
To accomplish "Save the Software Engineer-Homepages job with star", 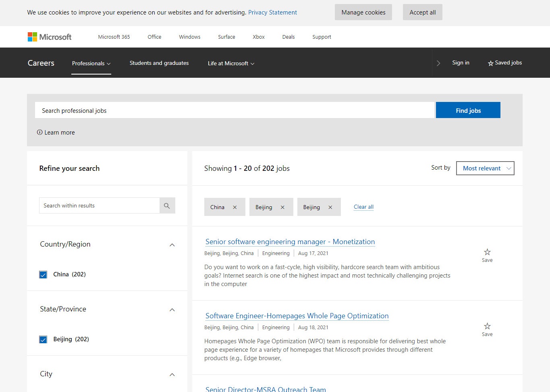I will click(x=487, y=327).
